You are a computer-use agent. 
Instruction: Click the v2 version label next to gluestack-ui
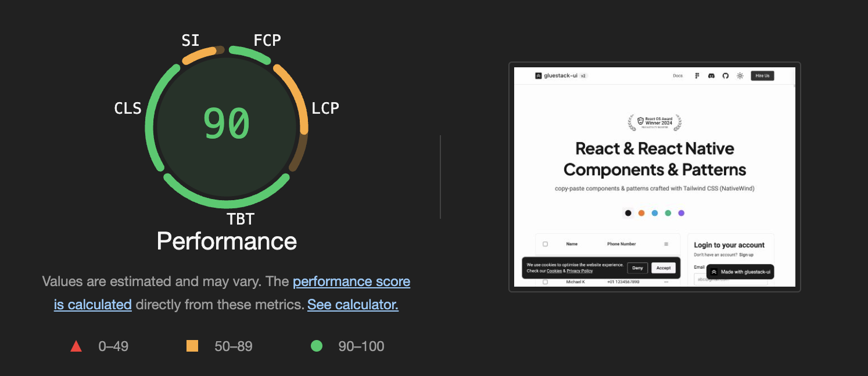coord(583,75)
